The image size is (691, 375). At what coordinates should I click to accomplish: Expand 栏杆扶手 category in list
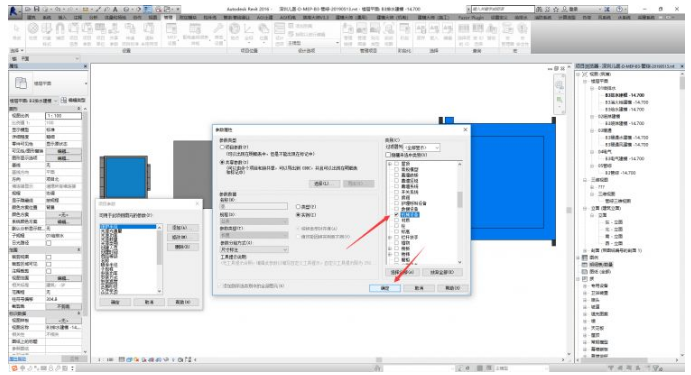coord(390,238)
